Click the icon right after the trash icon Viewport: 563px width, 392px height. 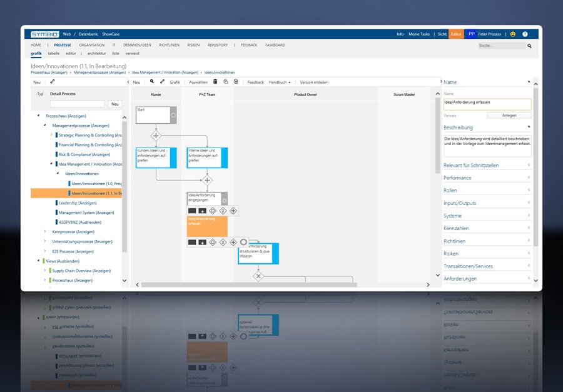point(225,81)
